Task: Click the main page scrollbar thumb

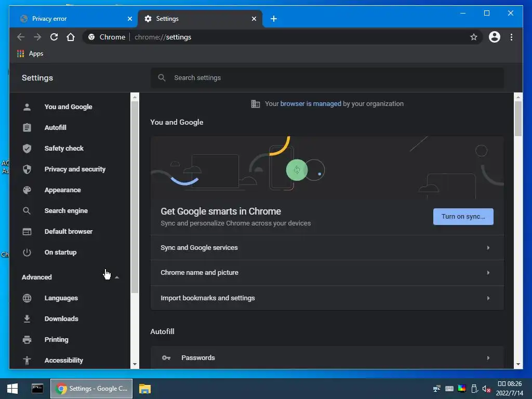Action: [518, 118]
